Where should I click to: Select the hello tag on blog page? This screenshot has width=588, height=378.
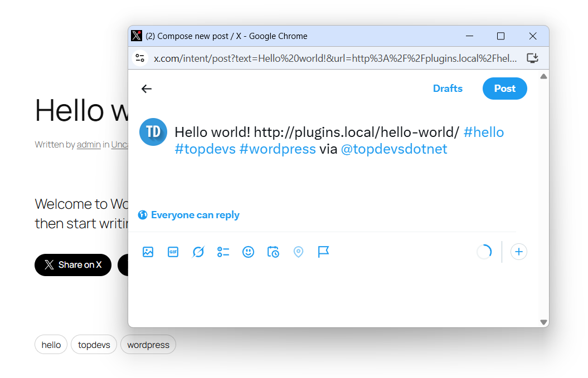pyautogui.click(x=51, y=345)
